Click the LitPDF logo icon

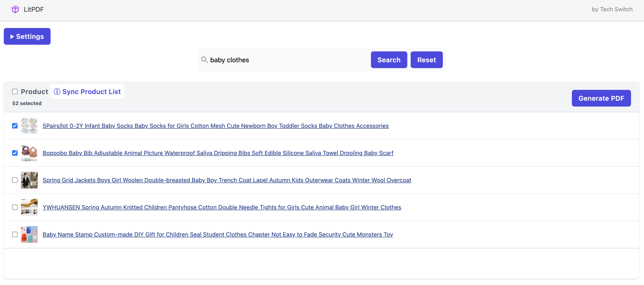point(15,9)
